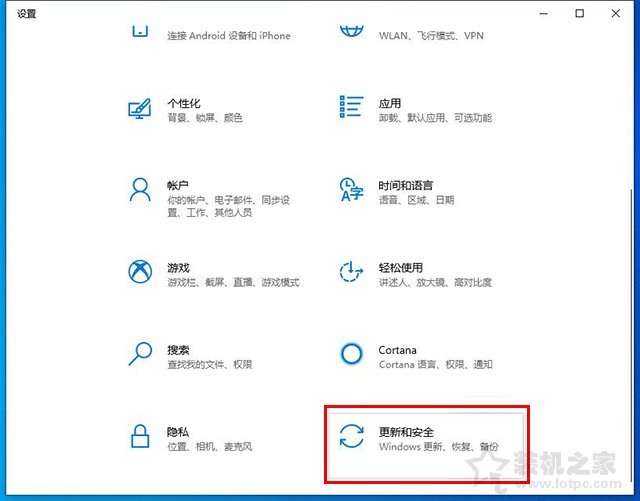Screen dimensions: 640x501
Task: Click the 连接 Android 设备和 iPhone text
Action: point(229,36)
